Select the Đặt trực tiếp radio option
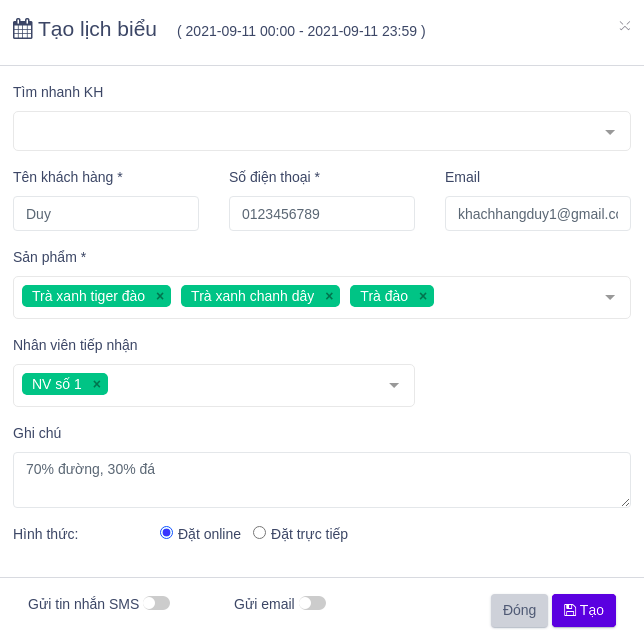The width and height of the screenshot is (644, 630). pyautogui.click(x=260, y=533)
